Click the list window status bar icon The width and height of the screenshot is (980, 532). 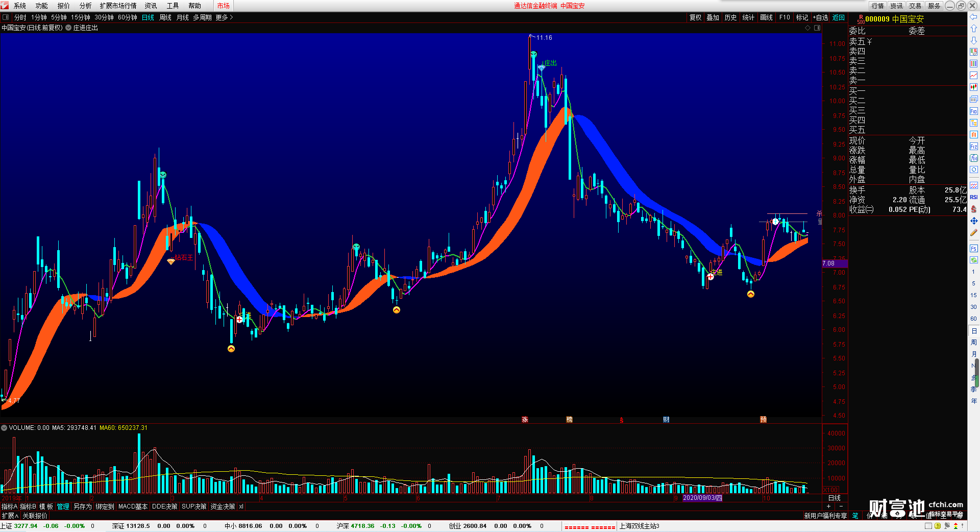click(928, 526)
